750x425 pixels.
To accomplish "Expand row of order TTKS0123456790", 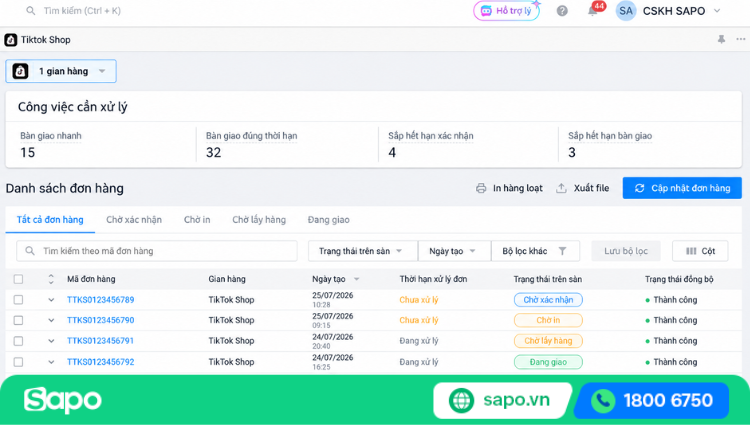I will [x=51, y=320].
